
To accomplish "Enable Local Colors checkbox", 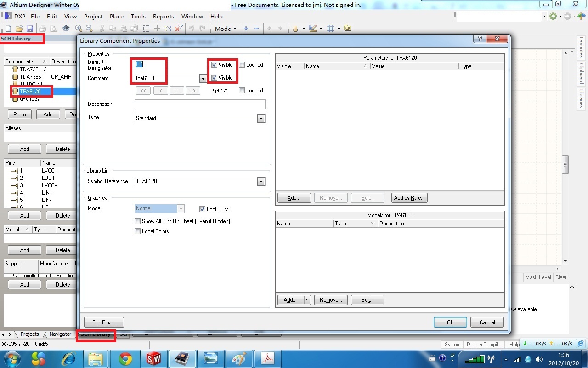I will coord(137,231).
